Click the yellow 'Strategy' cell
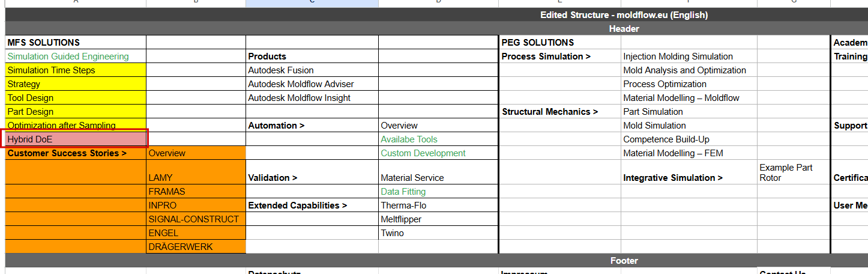Image resolution: width=868 pixels, height=274 pixels. 76,84
